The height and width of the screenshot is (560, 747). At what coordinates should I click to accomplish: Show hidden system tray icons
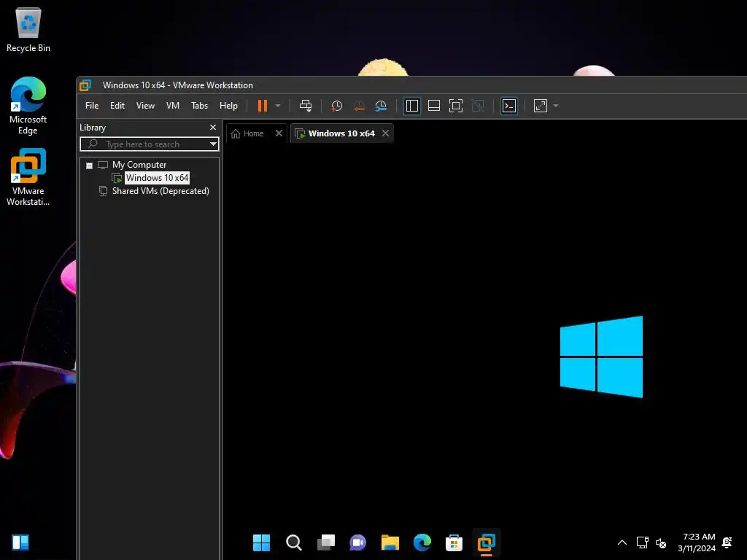tap(622, 542)
